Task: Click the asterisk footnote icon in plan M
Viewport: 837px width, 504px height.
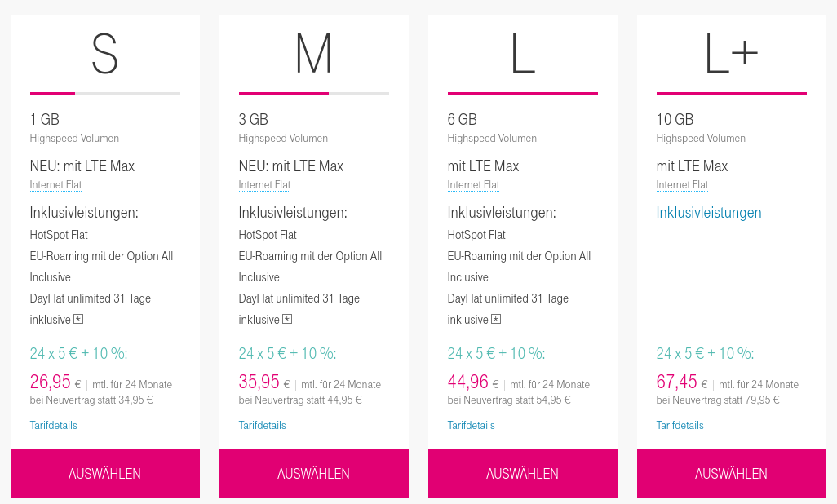Action: coord(287,320)
